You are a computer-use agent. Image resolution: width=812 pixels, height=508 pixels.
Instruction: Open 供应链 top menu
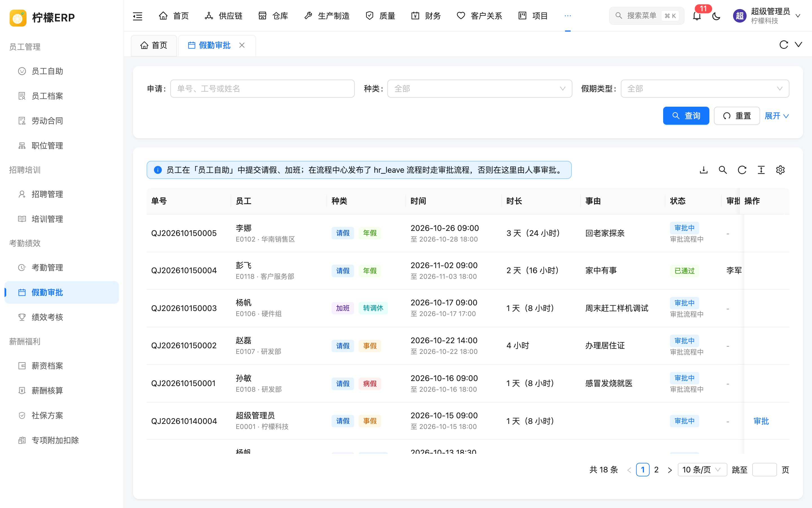[224, 16]
